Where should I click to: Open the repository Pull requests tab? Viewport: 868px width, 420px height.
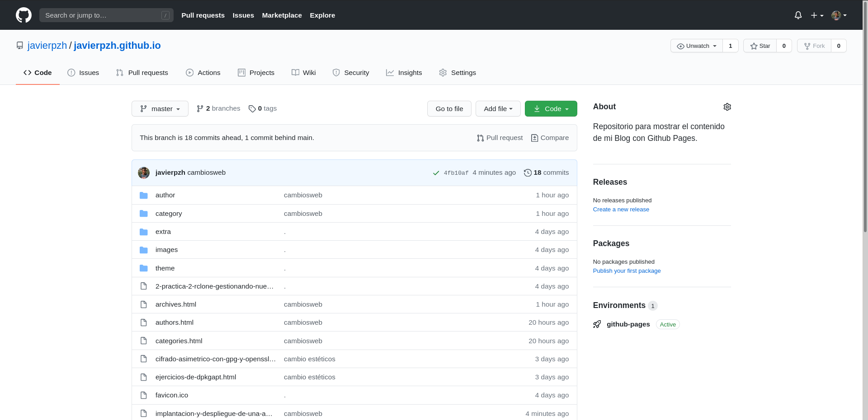pyautogui.click(x=142, y=73)
